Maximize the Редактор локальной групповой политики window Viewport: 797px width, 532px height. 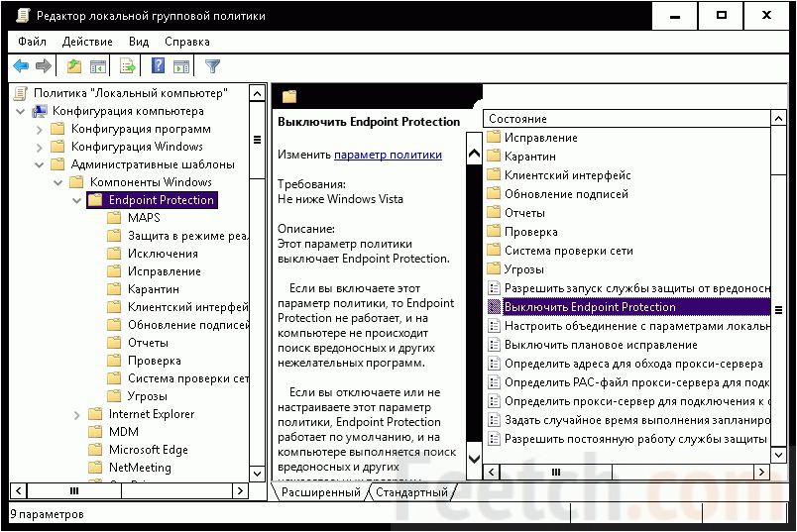pos(721,16)
